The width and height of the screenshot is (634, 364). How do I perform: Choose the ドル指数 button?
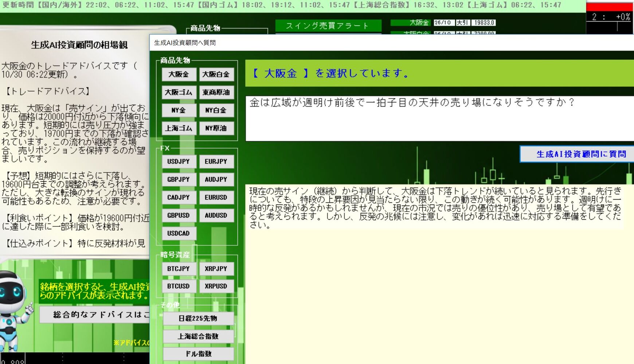click(198, 354)
